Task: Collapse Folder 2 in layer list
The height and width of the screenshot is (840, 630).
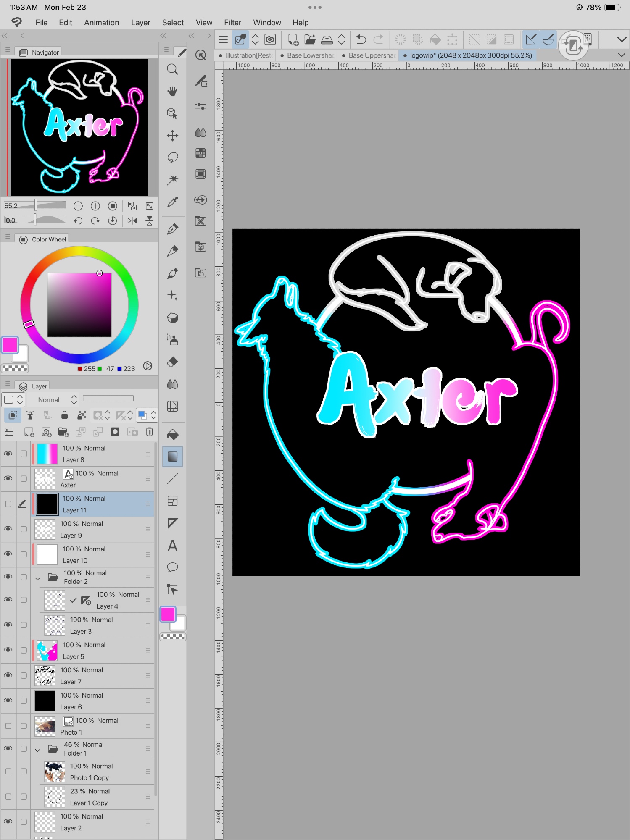Action: coord(37,578)
